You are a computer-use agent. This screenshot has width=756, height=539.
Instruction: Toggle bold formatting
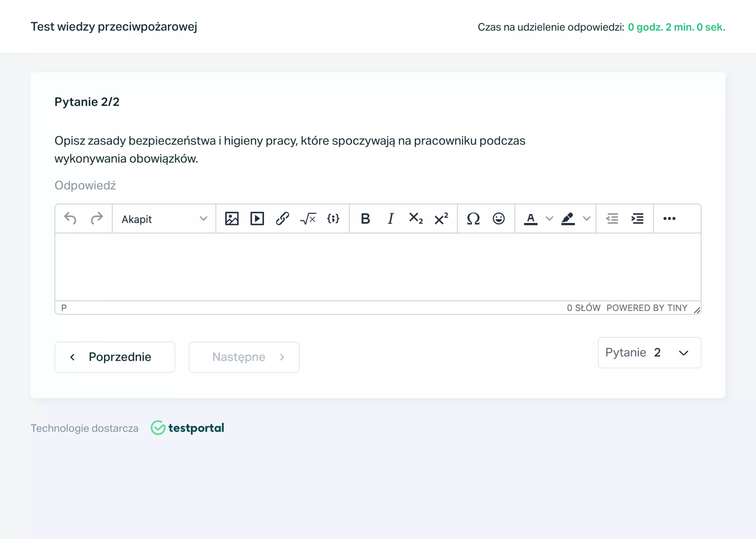point(365,219)
